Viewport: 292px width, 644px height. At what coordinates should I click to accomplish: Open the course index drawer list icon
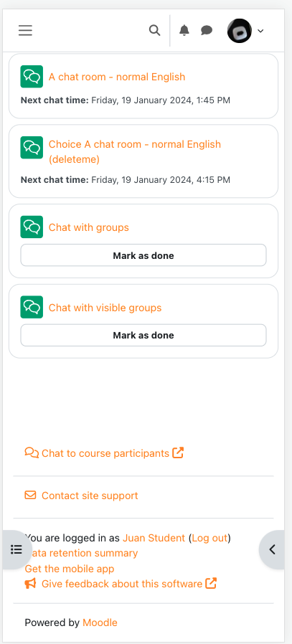[17, 549]
